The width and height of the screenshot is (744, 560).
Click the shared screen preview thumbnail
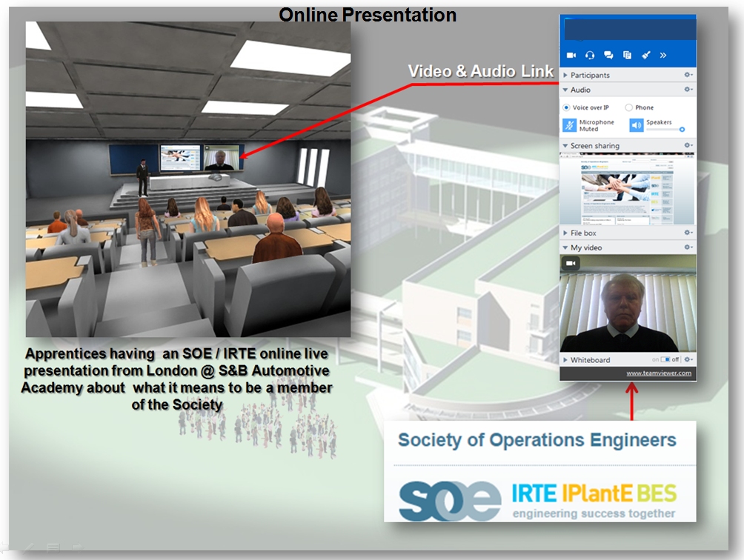[628, 189]
